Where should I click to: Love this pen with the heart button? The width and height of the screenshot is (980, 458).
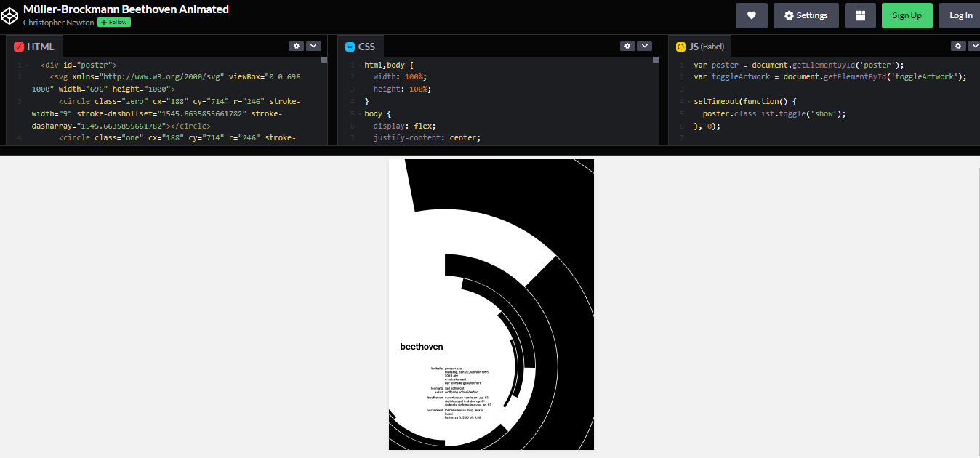752,15
